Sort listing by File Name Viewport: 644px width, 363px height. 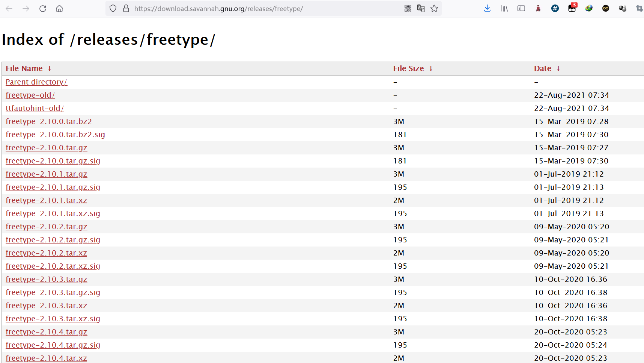[x=24, y=68]
